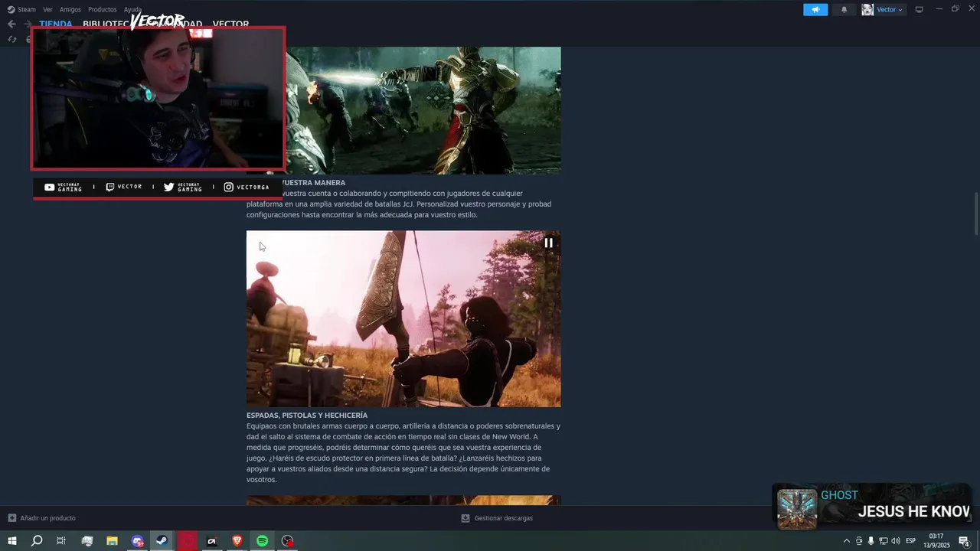
Task: Switch to the TIENDA tab
Action: [x=56, y=24]
